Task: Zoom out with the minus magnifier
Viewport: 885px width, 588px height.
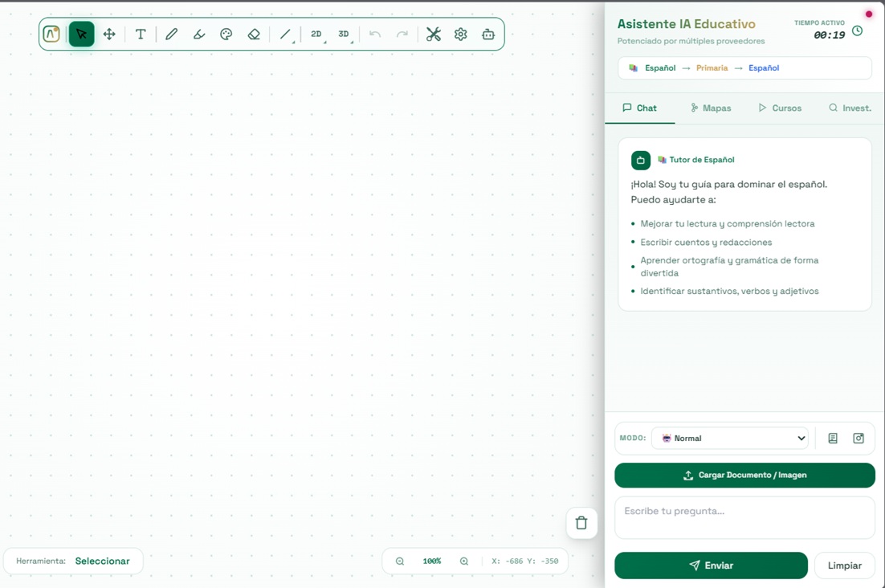Action: tap(400, 561)
